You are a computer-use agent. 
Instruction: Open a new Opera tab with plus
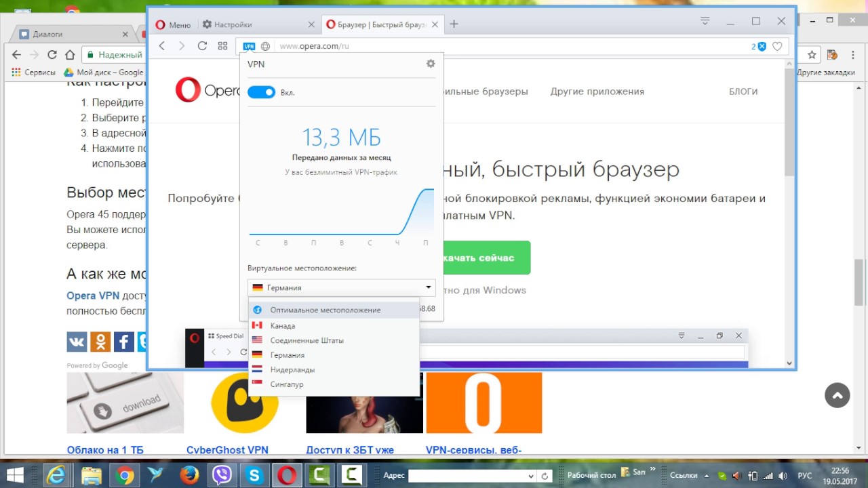pos(454,24)
